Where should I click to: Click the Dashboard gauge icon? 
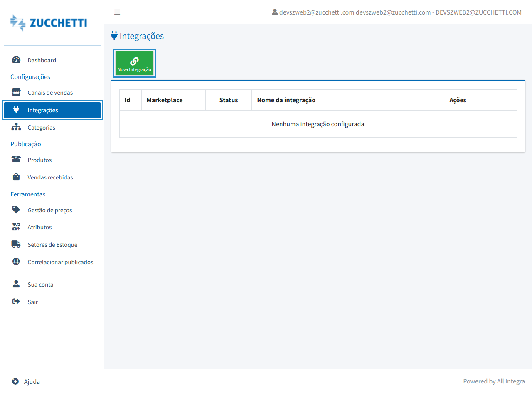16,60
